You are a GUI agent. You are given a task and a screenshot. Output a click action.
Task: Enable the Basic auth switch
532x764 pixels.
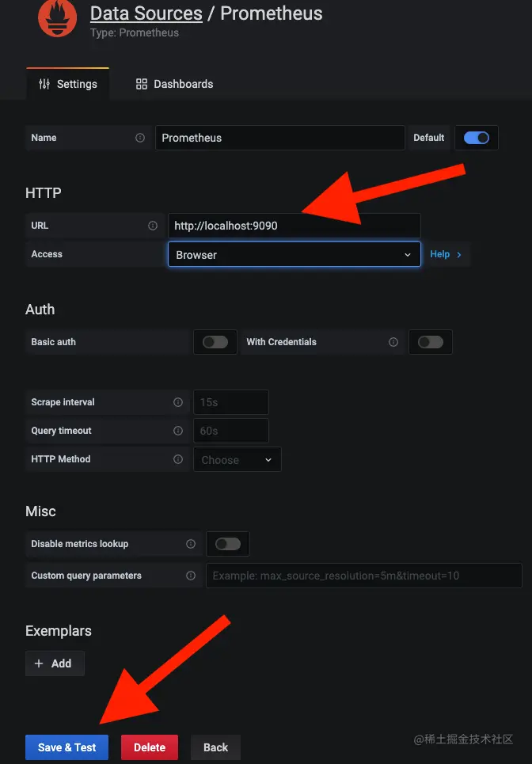[215, 342]
